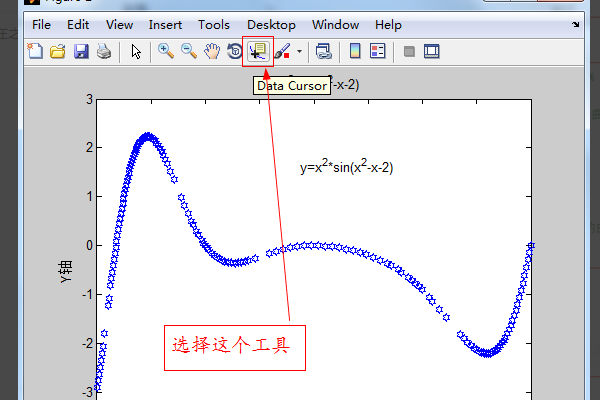The height and width of the screenshot is (400, 600).
Task: Click the New Figure toolbar icon
Action: pos(36,51)
